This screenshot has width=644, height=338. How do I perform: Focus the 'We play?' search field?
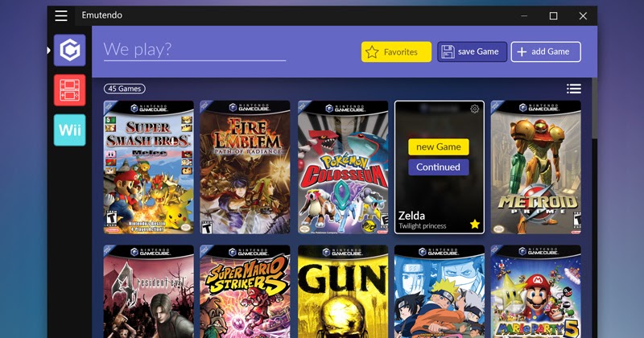tap(195, 50)
